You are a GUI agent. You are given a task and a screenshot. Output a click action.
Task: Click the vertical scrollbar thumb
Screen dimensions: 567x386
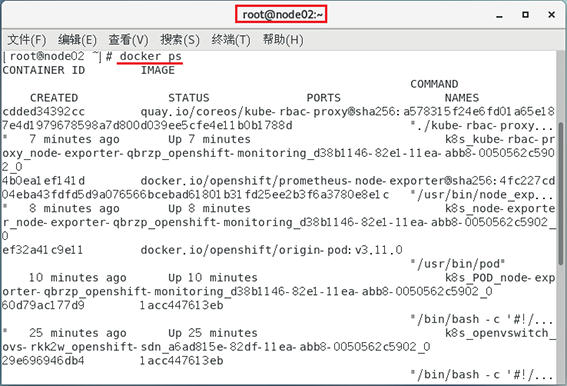point(560,194)
